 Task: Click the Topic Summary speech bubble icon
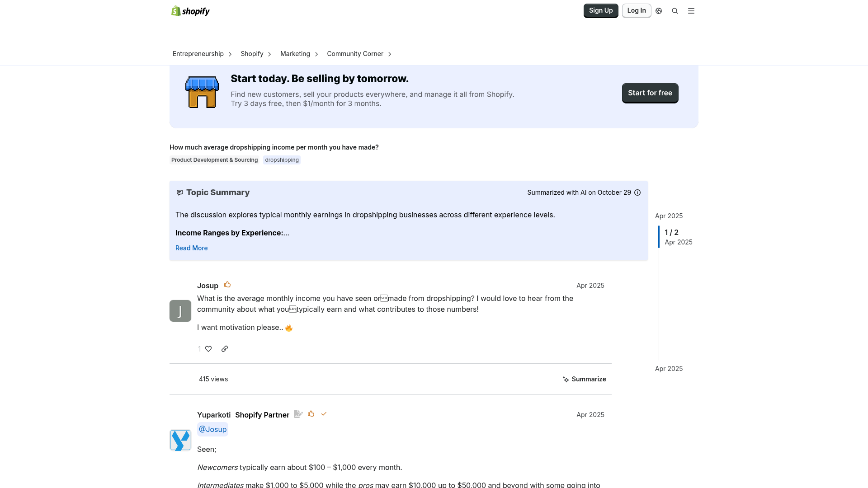pyautogui.click(x=180, y=192)
